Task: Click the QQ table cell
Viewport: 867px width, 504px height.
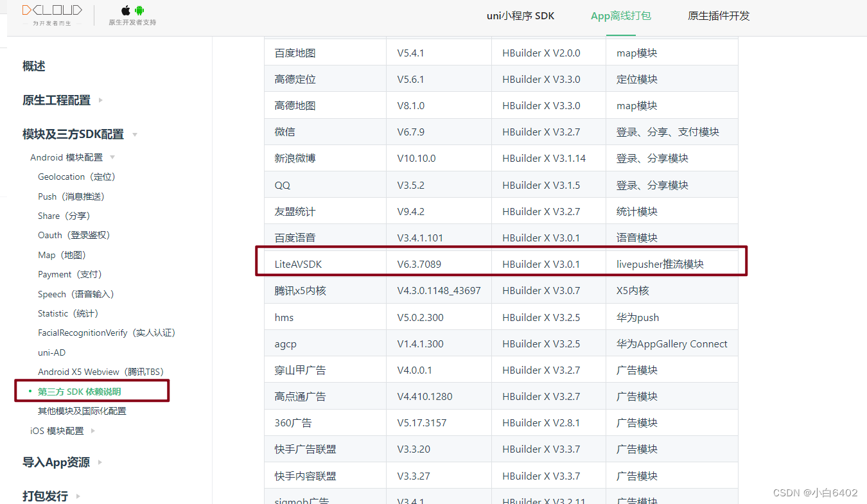Action: pyautogui.click(x=325, y=186)
